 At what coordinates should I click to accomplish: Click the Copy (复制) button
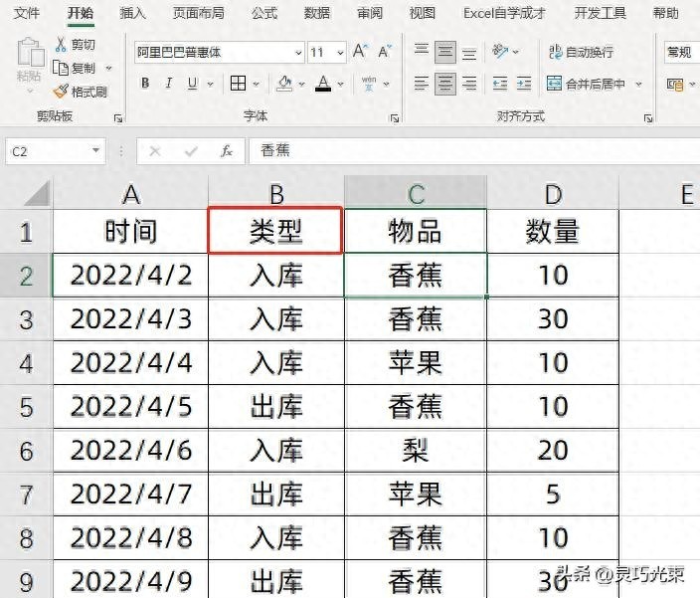tap(75, 68)
